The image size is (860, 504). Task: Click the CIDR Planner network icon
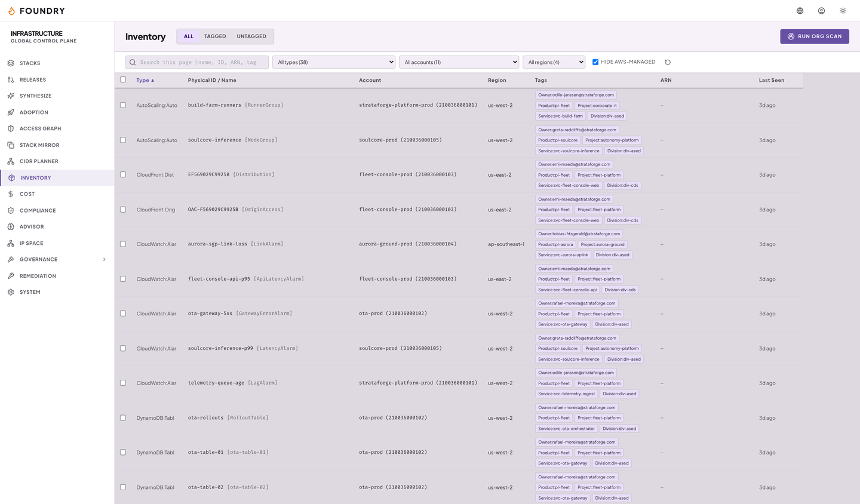(11, 161)
